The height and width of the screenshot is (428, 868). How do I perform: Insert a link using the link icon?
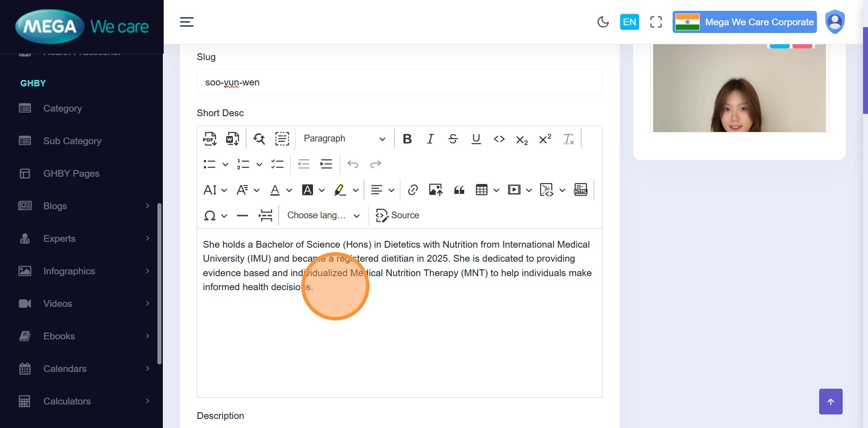pyautogui.click(x=413, y=190)
